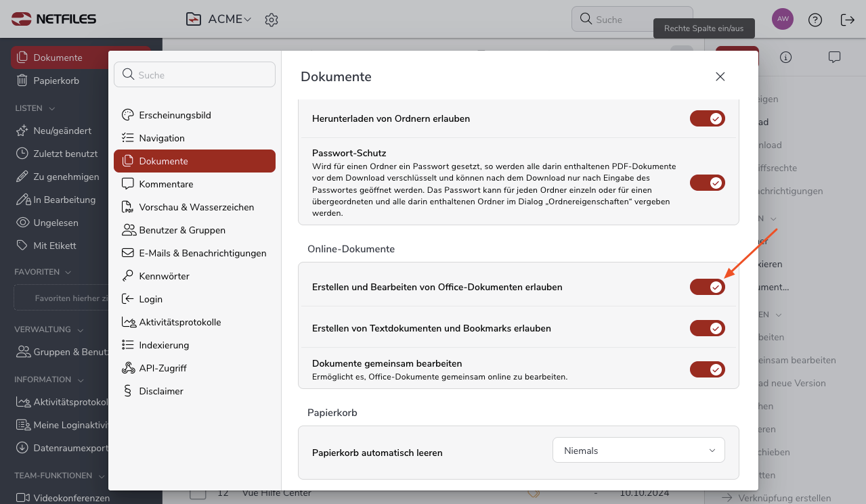Viewport: 866px width, 504px height.
Task: Turn off Dokumente gemeinsam bearbeiten
Action: pyautogui.click(x=707, y=369)
